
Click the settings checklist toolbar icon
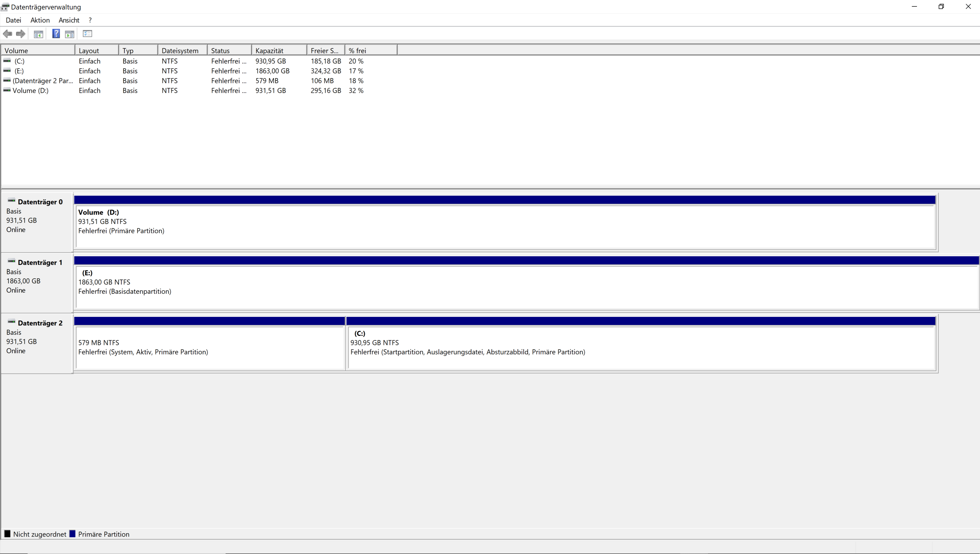87,34
